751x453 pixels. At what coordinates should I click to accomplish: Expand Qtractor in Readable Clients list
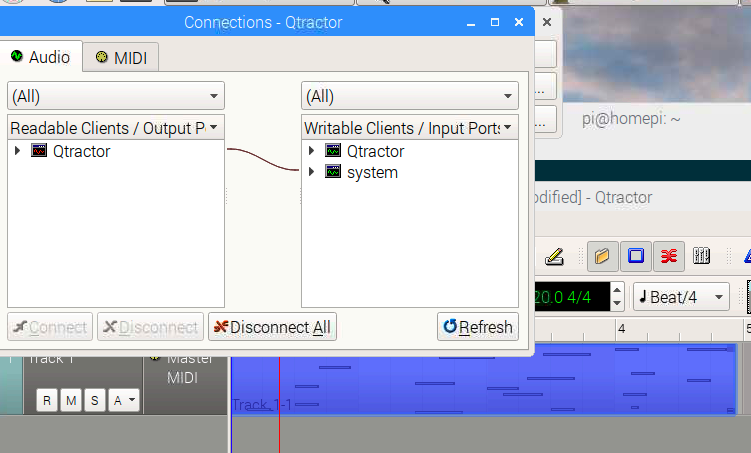(18, 151)
